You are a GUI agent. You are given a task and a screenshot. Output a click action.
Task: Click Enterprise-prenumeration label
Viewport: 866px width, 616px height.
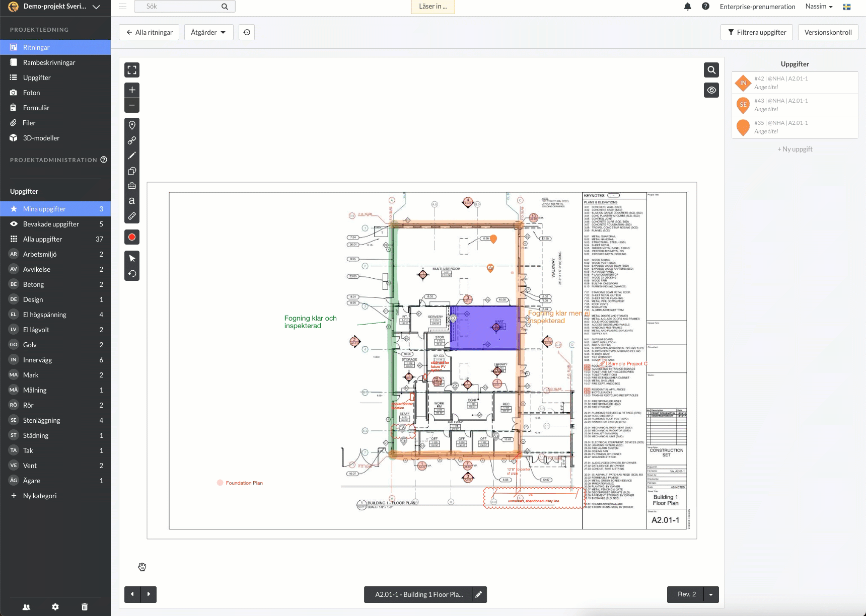point(757,7)
